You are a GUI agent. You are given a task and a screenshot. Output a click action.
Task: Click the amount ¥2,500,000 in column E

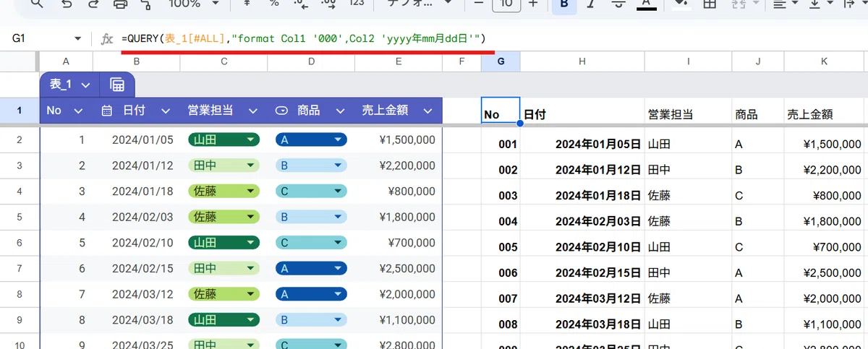point(399,268)
